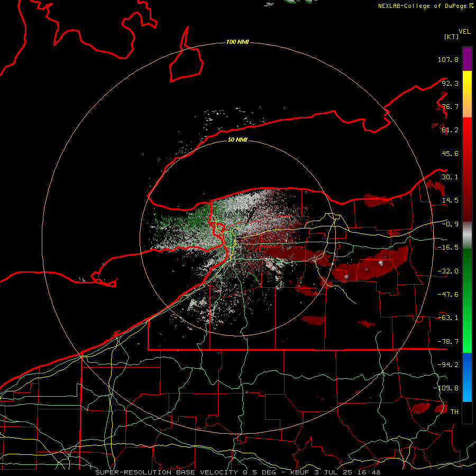Click the 45.6 velocity scale value
This screenshot has height=476, width=476.
(450, 153)
